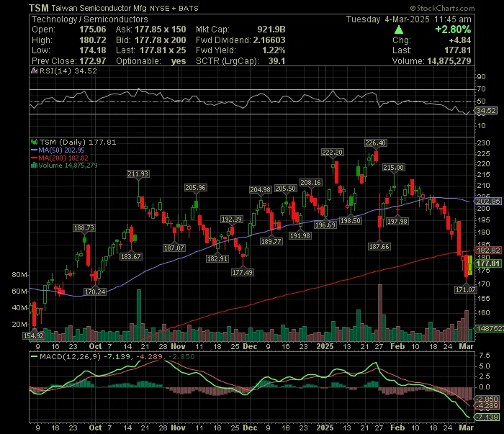Click the green MACD legend line marker
504x434 pixels.
(34, 356)
